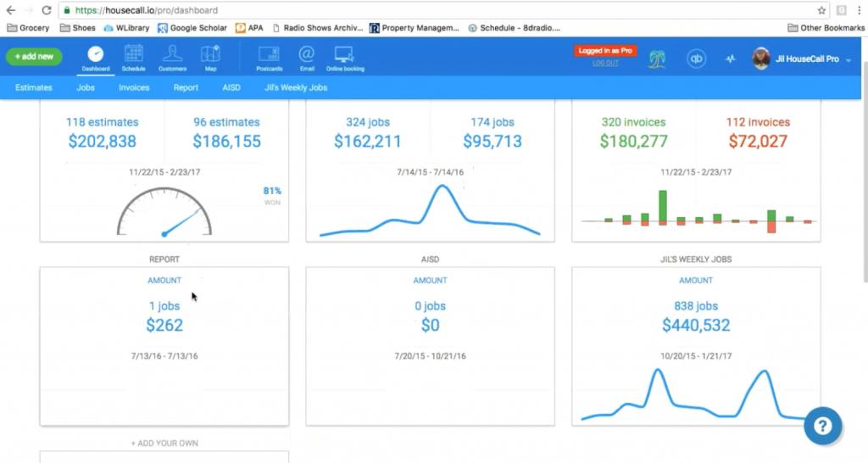Open the Shoes bookmark folder
The image size is (868, 463).
tap(77, 28)
